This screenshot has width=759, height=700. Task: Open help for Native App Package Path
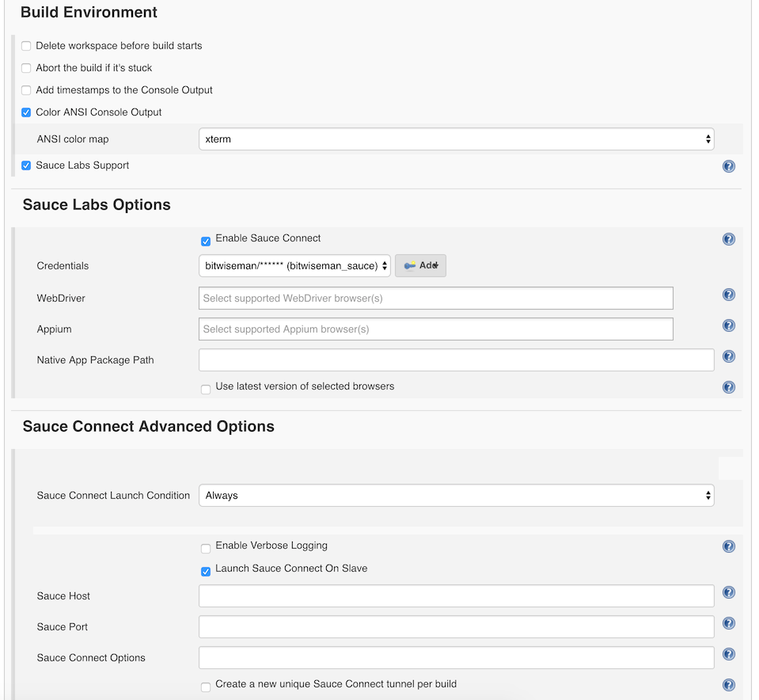(729, 356)
